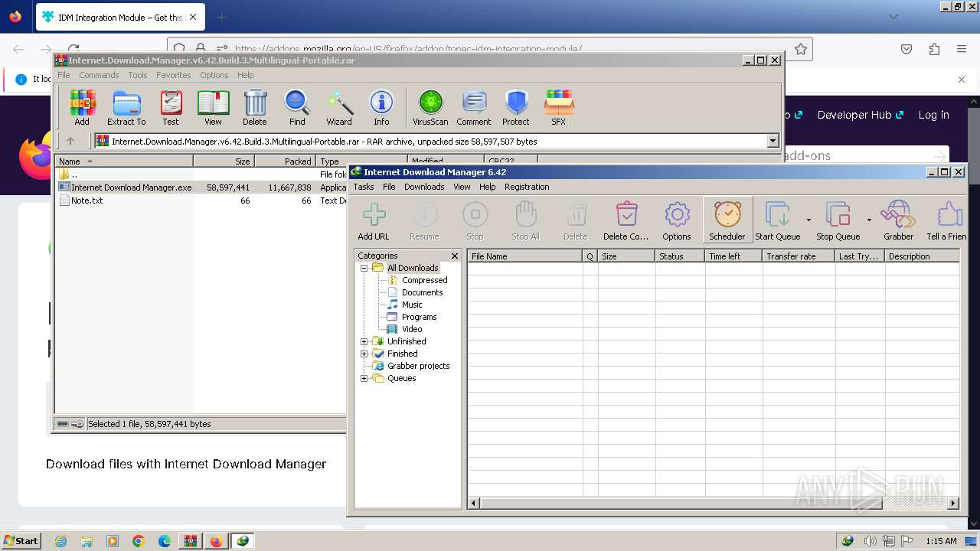Click Start Queue in IDM toolbar

(778, 221)
